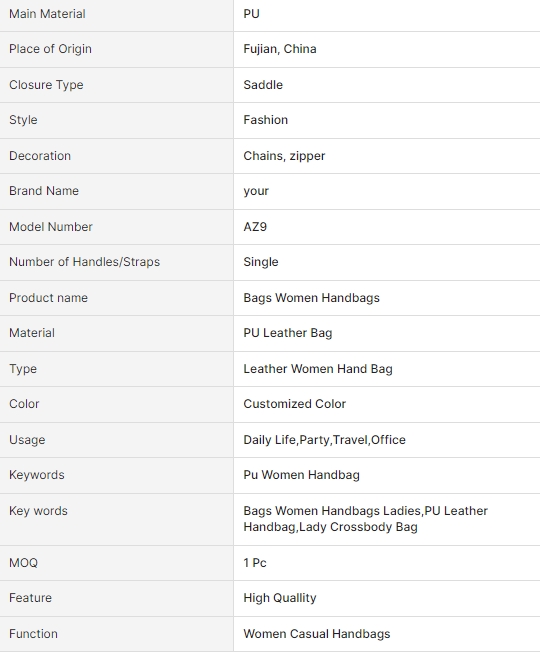540x652 pixels.
Task: Click the Pu Women Handbag keywords value
Action: pos(301,475)
